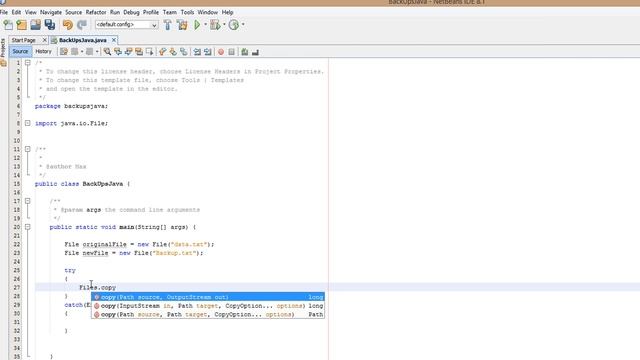Click the Save All toolbar icon
The width and height of the screenshot is (640, 360).
pyautogui.click(x=50, y=25)
